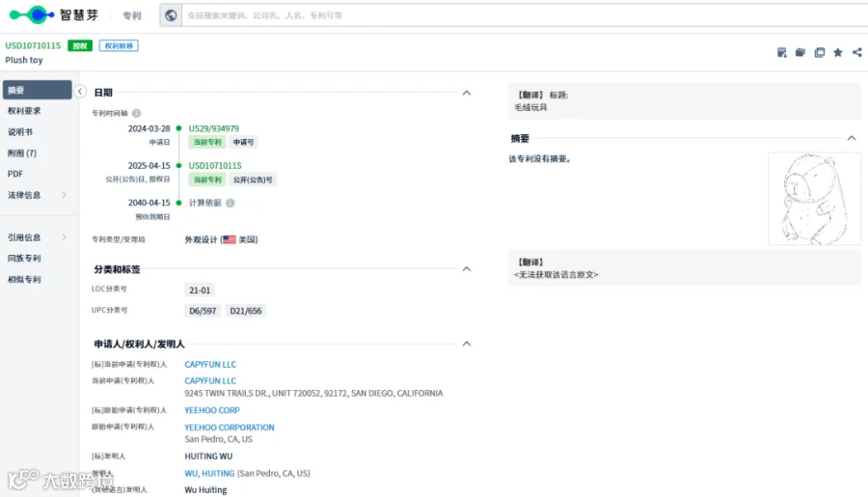
Task: Open application number US29/934979 link
Action: 214,128
